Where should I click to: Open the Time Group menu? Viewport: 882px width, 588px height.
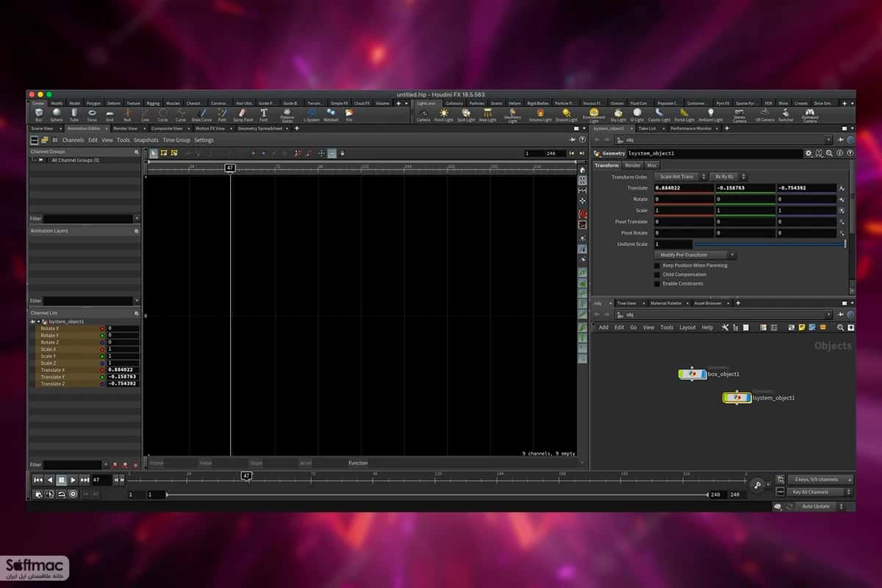pyautogui.click(x=176, y=140)
